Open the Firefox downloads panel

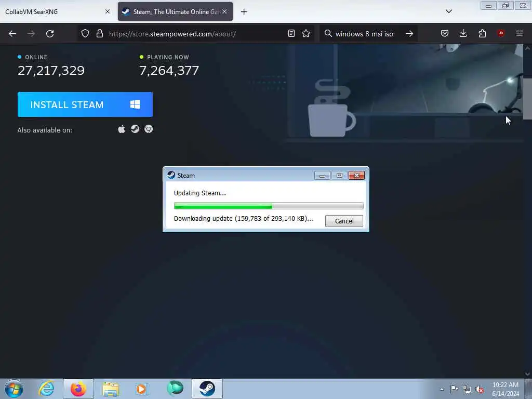[x=463, y=34]
